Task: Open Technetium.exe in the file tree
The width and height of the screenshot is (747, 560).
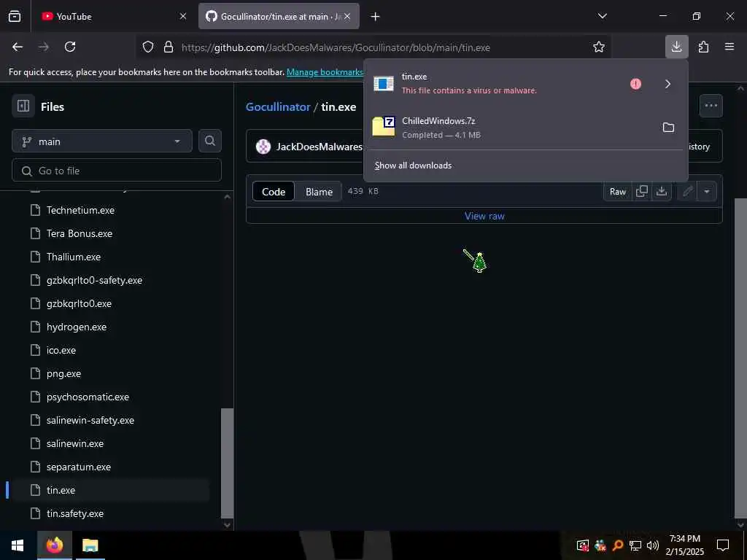Action: click(80, 210)
